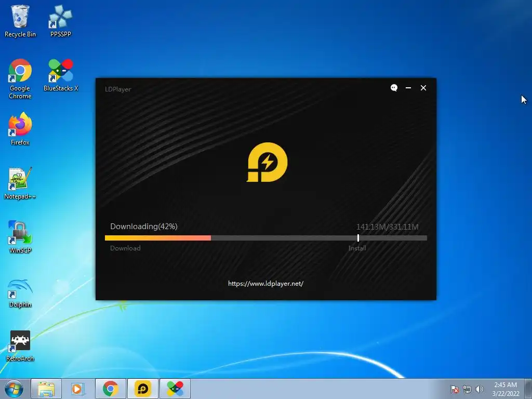This screenshot has height=399, width=532.
Task: Open the https://www.ldplayer.net/ link
Action: pyautogui.click(x=265, y=284)
